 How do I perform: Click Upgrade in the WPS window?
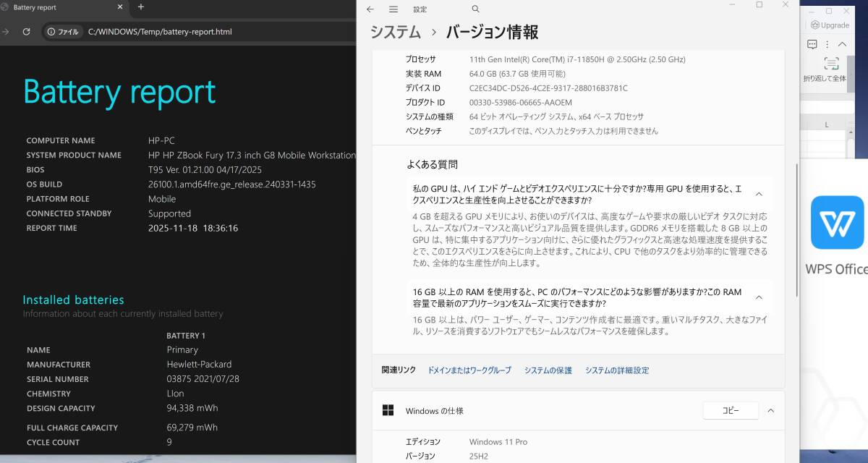tap(830, 25)
